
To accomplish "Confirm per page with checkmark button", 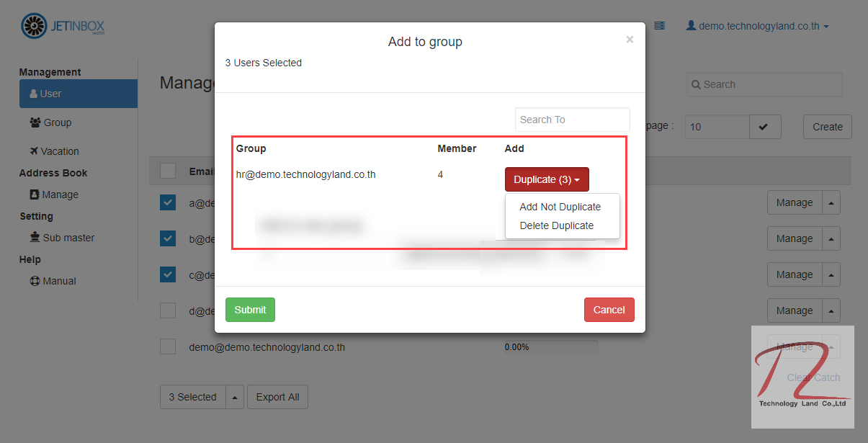I will click(x=765, y=127).
